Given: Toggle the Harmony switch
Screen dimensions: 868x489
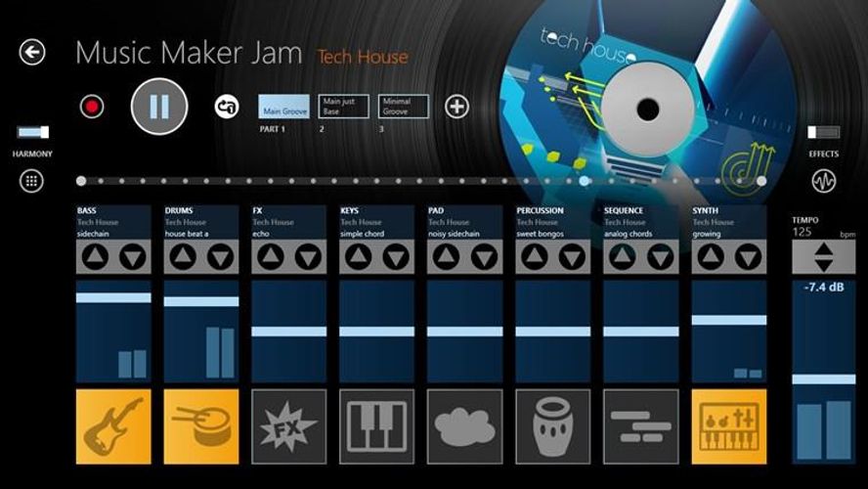Looking at the screenshot, I should 33,132.
